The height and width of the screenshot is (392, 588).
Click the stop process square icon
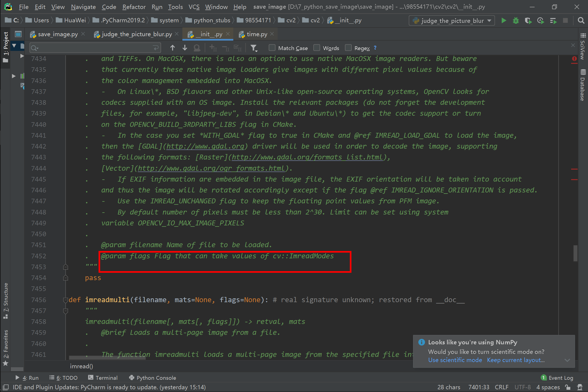pos(565,21)
